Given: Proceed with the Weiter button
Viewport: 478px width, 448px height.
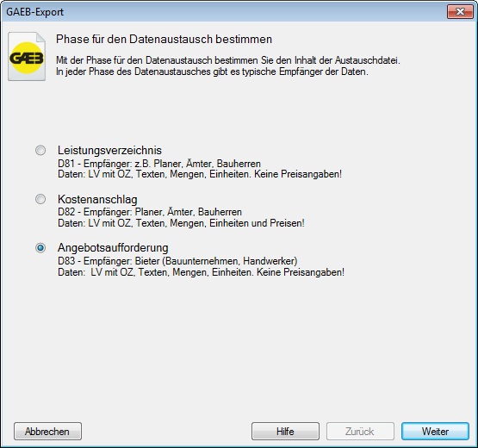Looking at the screenshot, I should tap(435, 432).
